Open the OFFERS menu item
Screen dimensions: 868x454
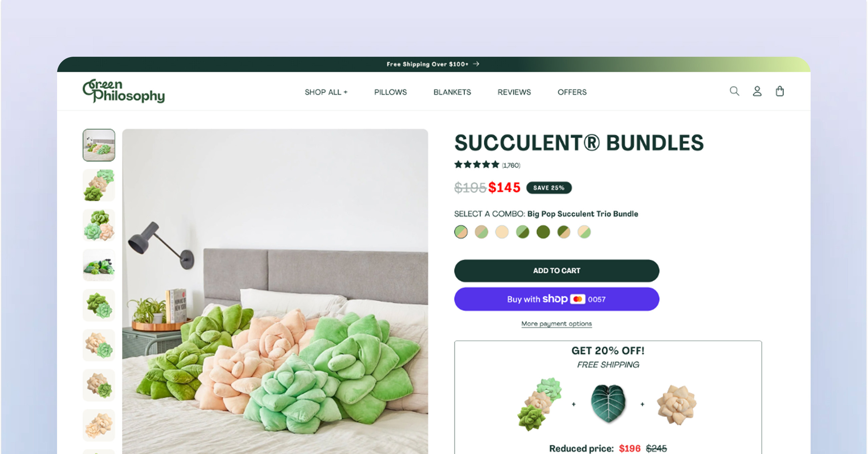[572, 92]
